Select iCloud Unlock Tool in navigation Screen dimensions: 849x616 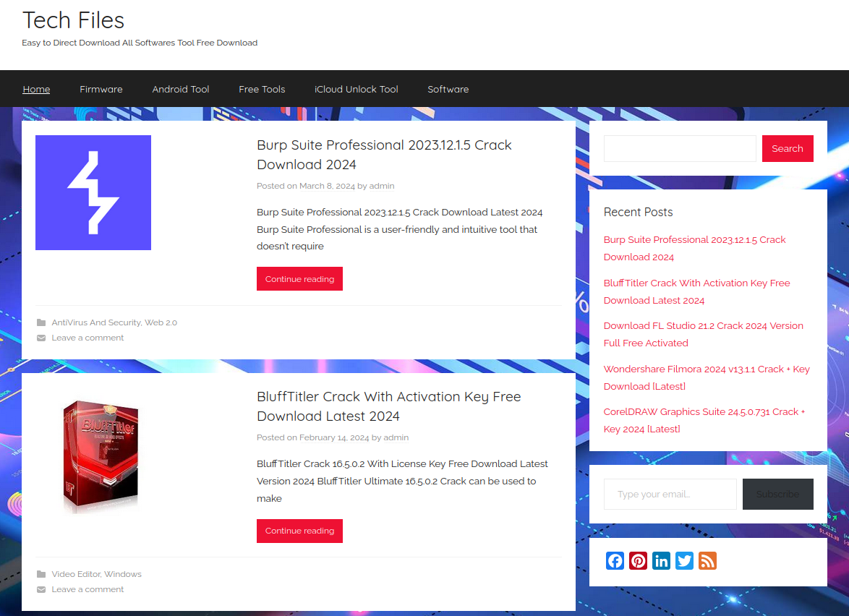click(357, 89)
